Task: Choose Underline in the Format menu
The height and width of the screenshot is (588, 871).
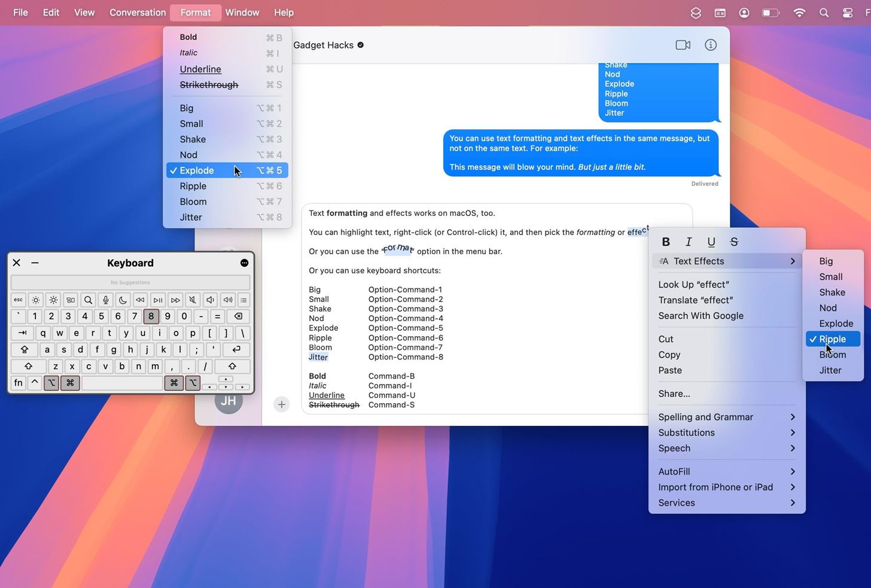Action: pyautogui.click(x=227, y=69)
